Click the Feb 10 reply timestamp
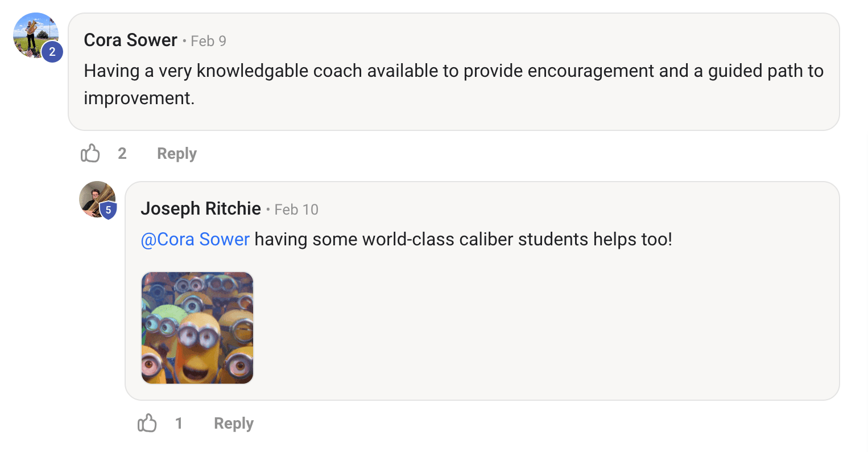This screenshot has height=452, width=868. (x=296, y=209)
